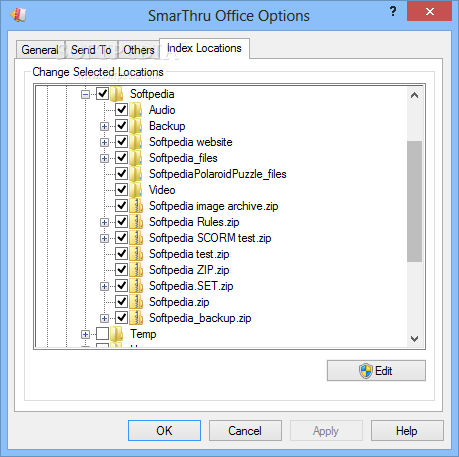This screenshot has height=457, width=459.
Task: Collapse the Softpedia folder tree node
Action: [85, 94]
